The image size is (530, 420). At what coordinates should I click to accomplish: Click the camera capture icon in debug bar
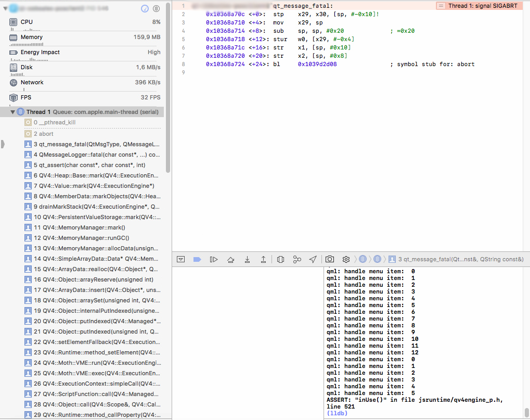tap(330, 259)
